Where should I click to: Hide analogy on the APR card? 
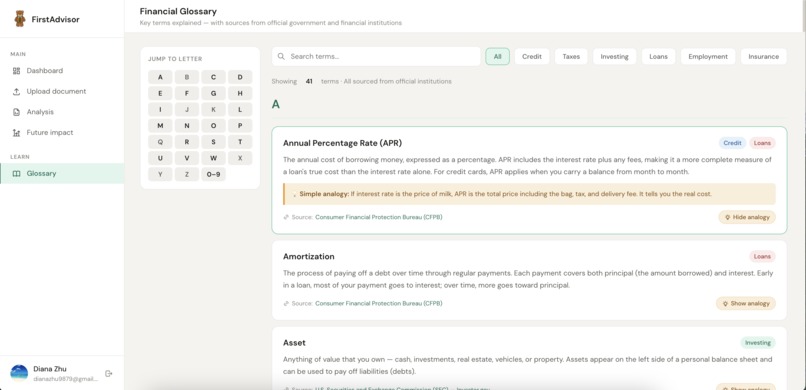(x=747, y=217)
